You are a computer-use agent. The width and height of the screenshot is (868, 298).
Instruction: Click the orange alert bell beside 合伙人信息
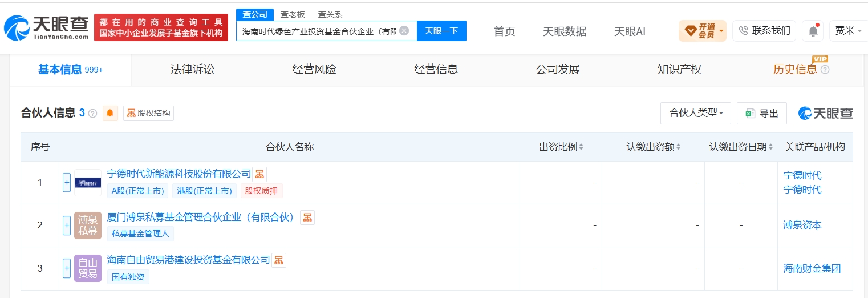point(110,113)
